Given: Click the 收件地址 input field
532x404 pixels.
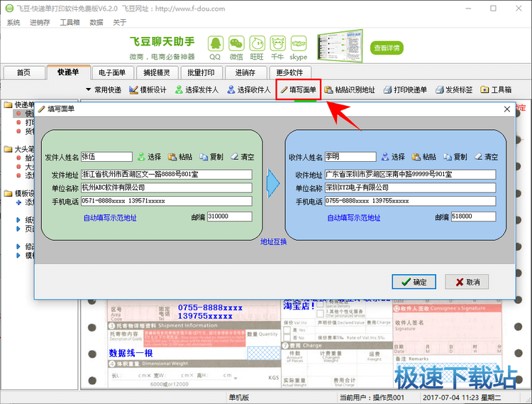Looking at the screenshot, I should click(410, 175).
